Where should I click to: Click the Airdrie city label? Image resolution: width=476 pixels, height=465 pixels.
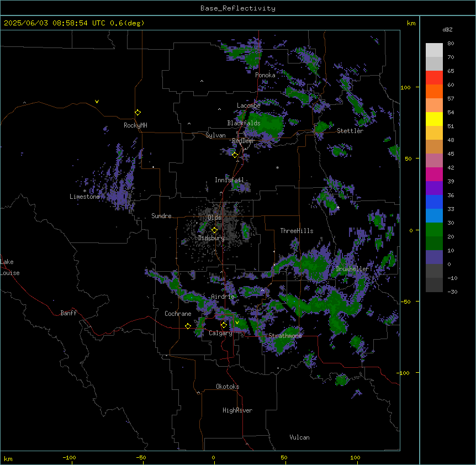223,297
